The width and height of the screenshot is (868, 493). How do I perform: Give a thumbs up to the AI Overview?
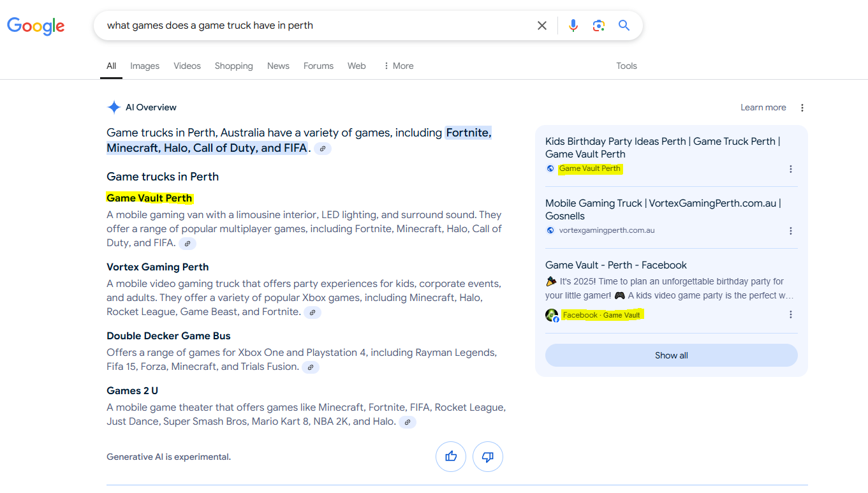pyautogui.click(x=451, y=457)
